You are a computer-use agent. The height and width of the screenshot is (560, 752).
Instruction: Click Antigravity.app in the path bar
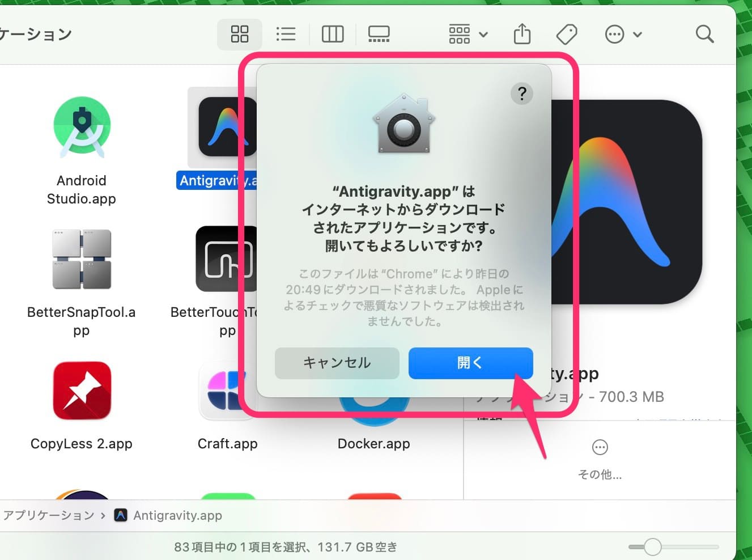177,515
